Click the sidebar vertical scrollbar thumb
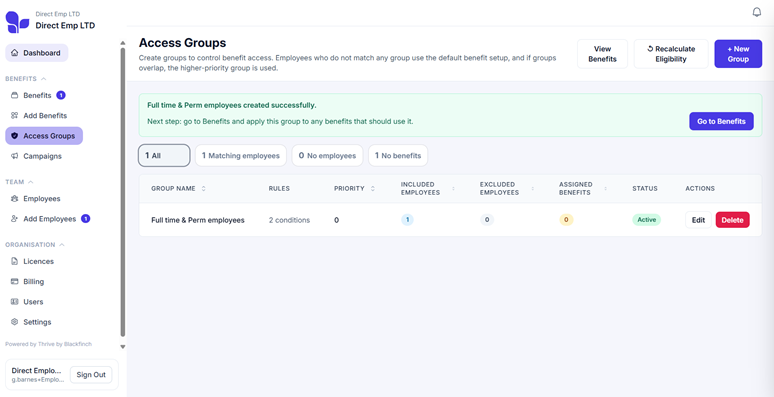Image resolution: width=774 pixels, height=397 pixels. [123, 193]
